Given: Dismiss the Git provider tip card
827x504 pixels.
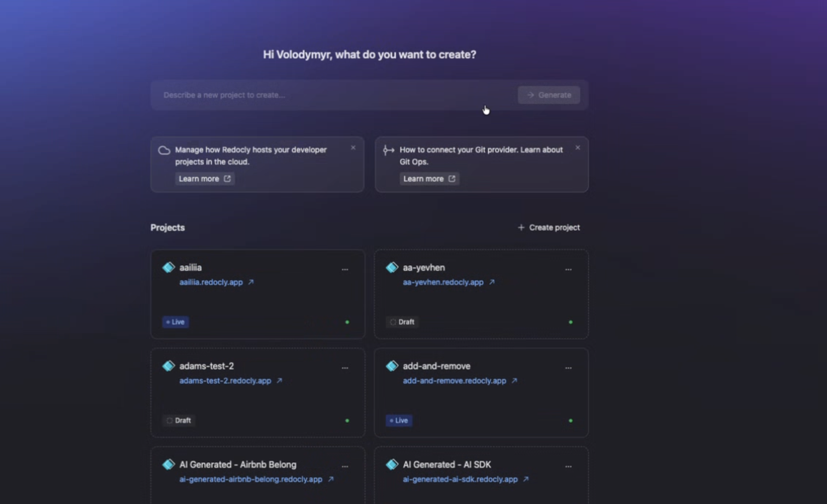Looking at the screenshot, I should (578, 148).
